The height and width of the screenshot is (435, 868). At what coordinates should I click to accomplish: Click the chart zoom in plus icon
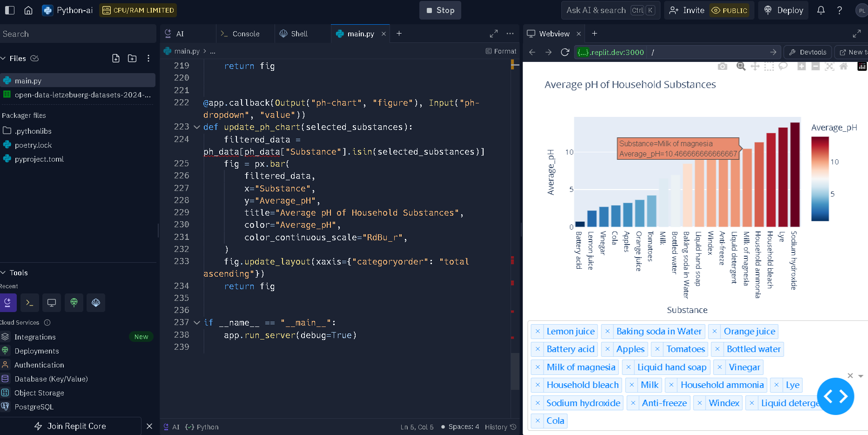point(801,67)
